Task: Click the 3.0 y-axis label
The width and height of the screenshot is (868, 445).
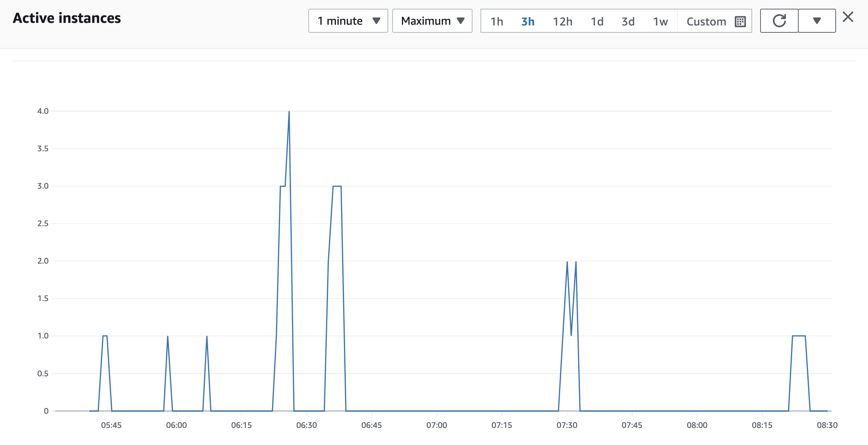Action: 43,186
